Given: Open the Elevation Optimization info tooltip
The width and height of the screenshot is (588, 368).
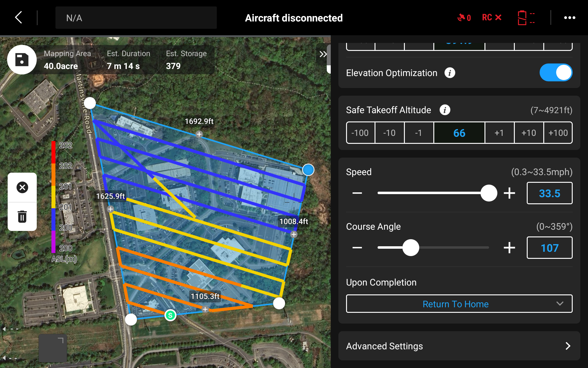Looking at the screenshot, I should coord(450,73).
